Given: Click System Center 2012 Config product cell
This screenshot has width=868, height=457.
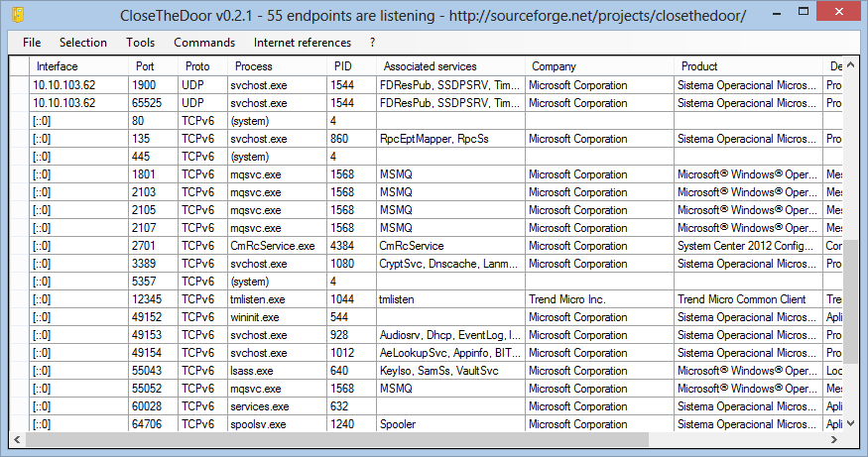Looking at the screenshot, I should point(748,246).
